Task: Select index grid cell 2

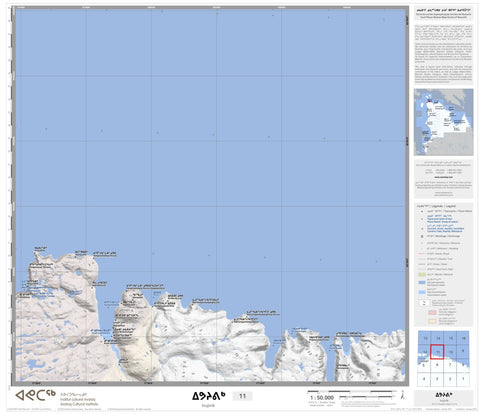Action: click(x=450, y=379)
